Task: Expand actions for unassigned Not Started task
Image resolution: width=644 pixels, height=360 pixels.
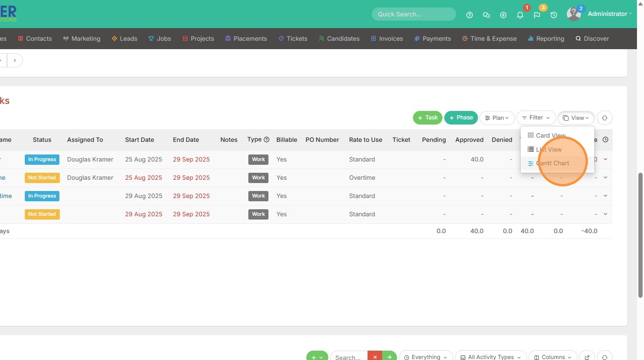Action: pos(606,214)
